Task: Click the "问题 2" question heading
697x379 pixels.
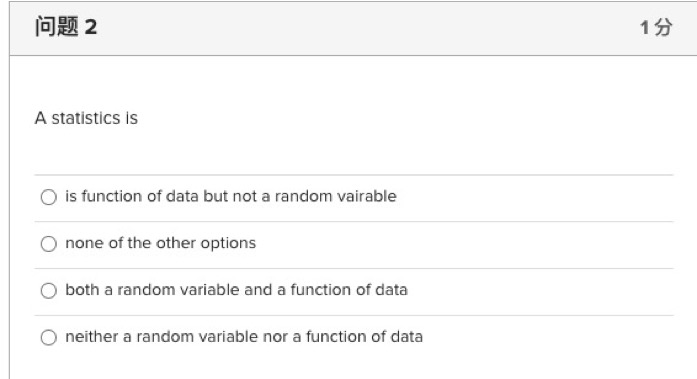Action: click(x=66, y=27)
